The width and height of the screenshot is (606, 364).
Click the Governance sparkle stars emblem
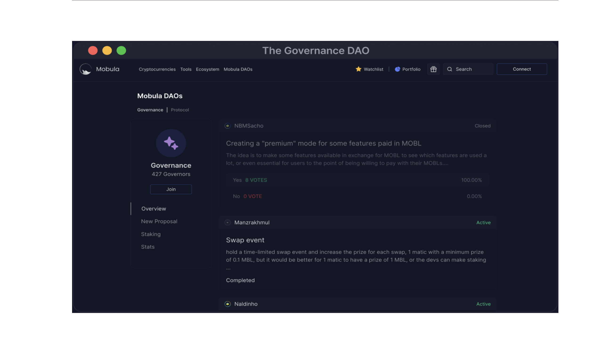[171, 143]
